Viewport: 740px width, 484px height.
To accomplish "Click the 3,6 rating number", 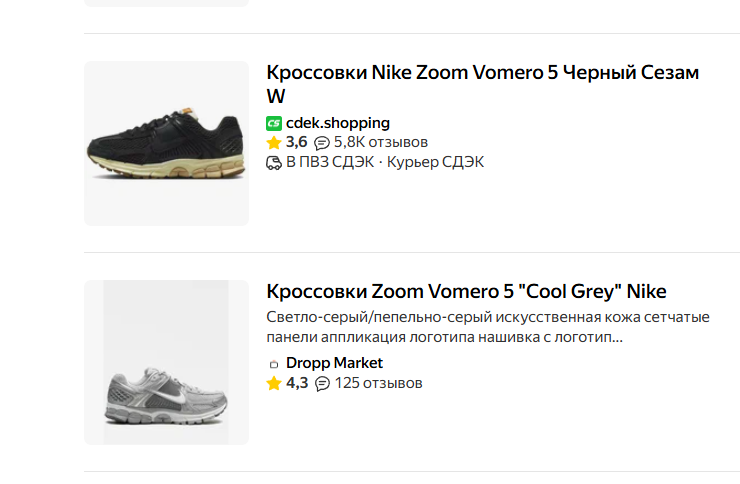I will click(x=297, y=143).
